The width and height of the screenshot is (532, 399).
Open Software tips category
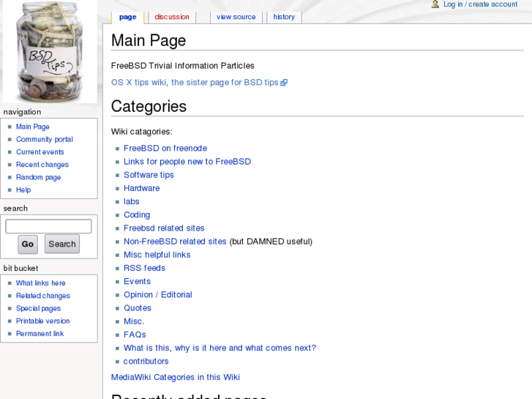pos(149,175)
